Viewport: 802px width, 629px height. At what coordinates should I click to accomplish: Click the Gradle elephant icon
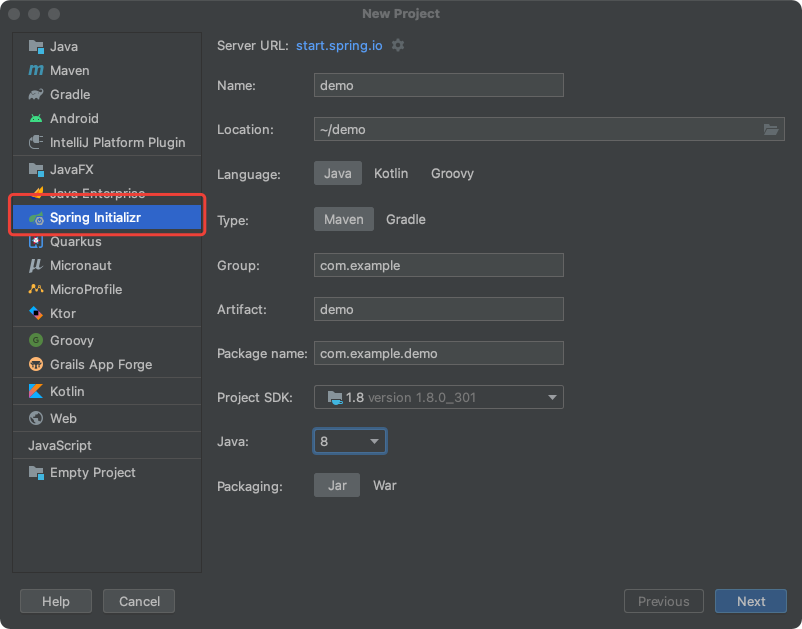point(36,94)
